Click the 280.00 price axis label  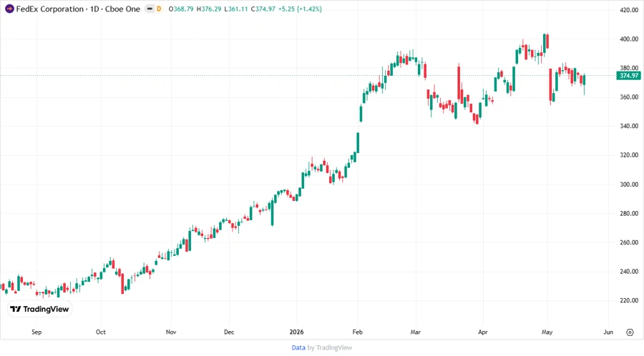[629, 213]
